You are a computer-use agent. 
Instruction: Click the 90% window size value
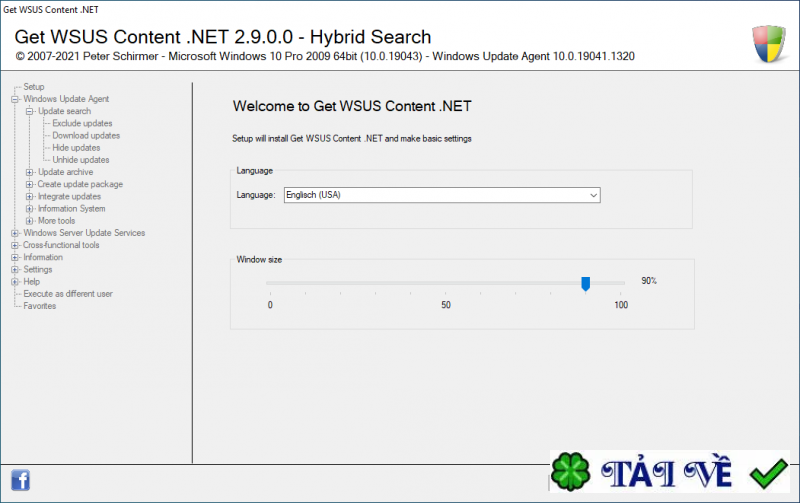coord(649,281)
